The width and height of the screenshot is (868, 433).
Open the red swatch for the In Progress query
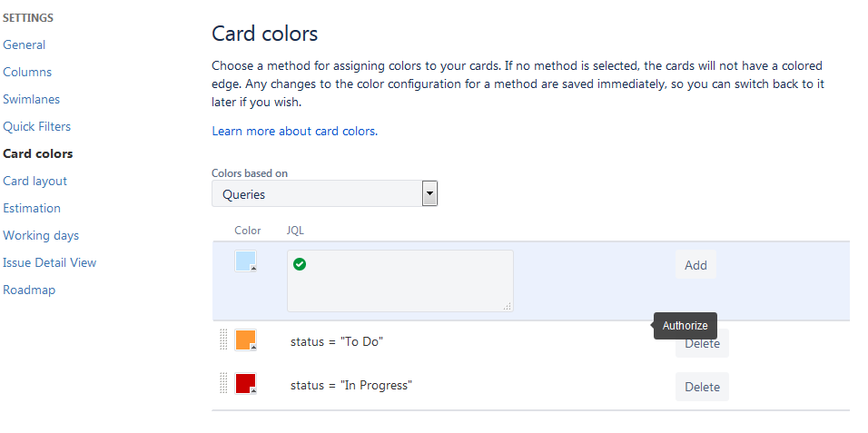245,384
